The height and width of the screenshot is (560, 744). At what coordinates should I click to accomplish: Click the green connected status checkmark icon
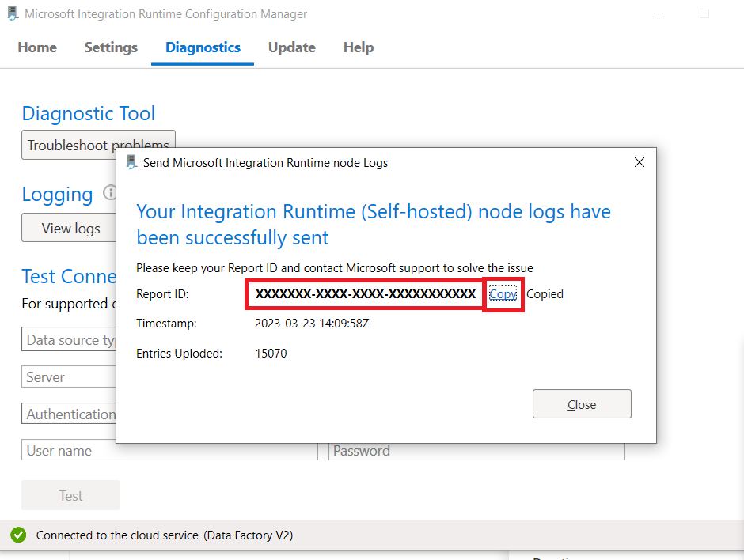pyautogui.click(x=18, y=535)
